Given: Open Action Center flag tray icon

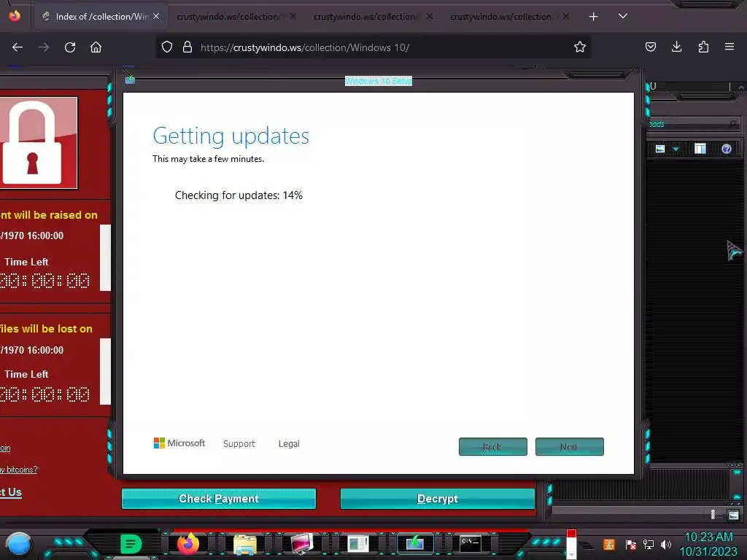Looking at the screenshot, I should point(630,544).
